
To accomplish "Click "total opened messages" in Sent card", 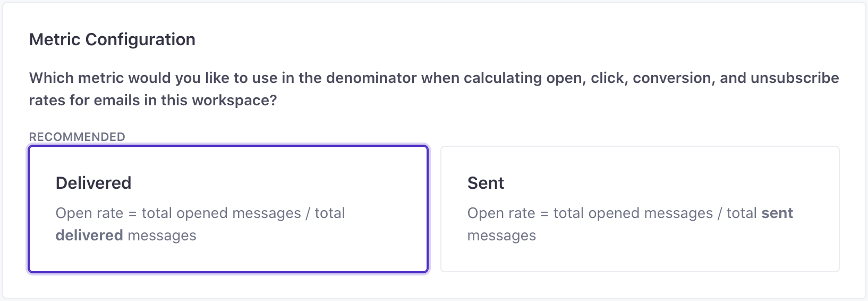I will click(633, 213).
